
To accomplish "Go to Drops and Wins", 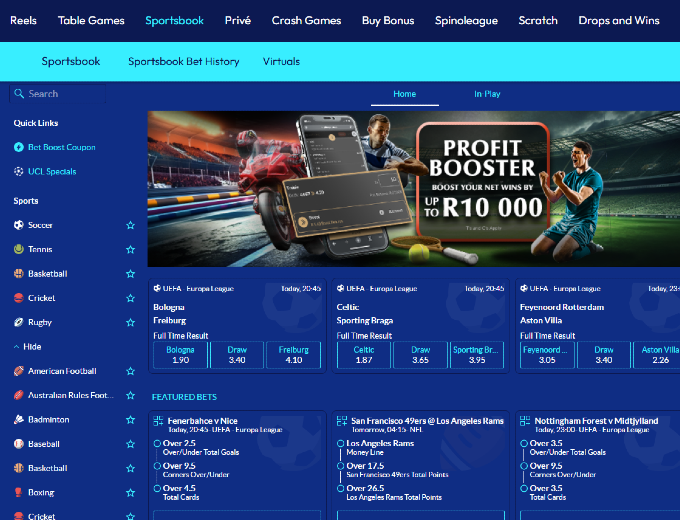I will coord(619,20).
